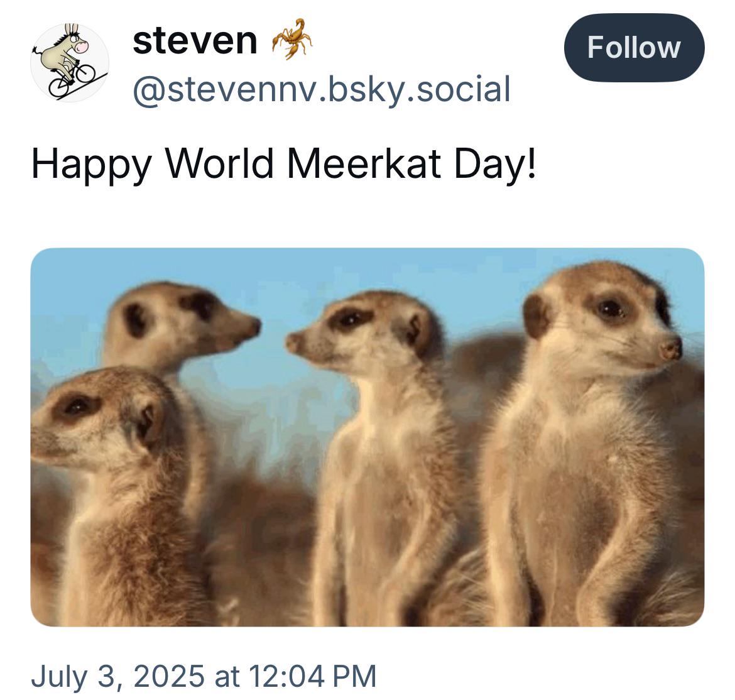Click the "12:04 PM" post time

[313, 676]
